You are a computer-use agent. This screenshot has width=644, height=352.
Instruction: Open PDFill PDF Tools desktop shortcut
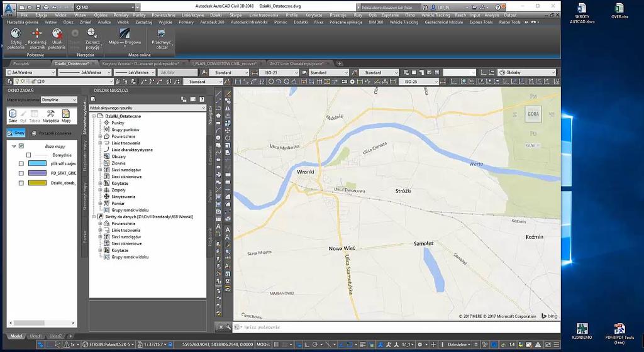click(x=619, y=334)
